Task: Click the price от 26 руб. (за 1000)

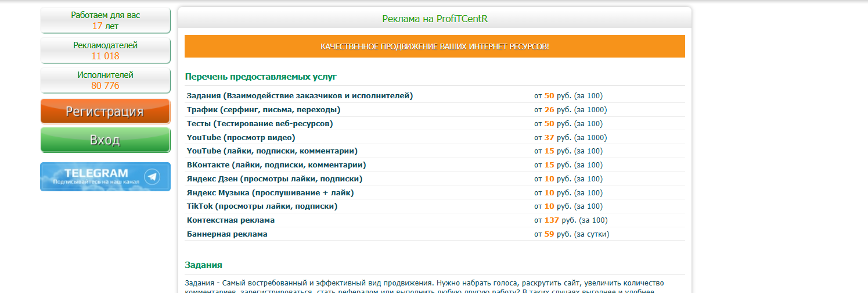Action: click(x=571, y=110)
